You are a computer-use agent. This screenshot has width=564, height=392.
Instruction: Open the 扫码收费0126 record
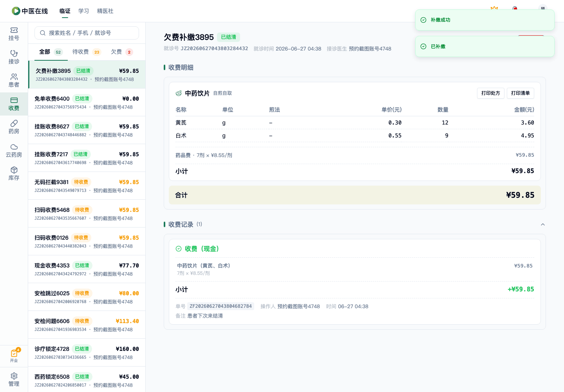point(87,241)
